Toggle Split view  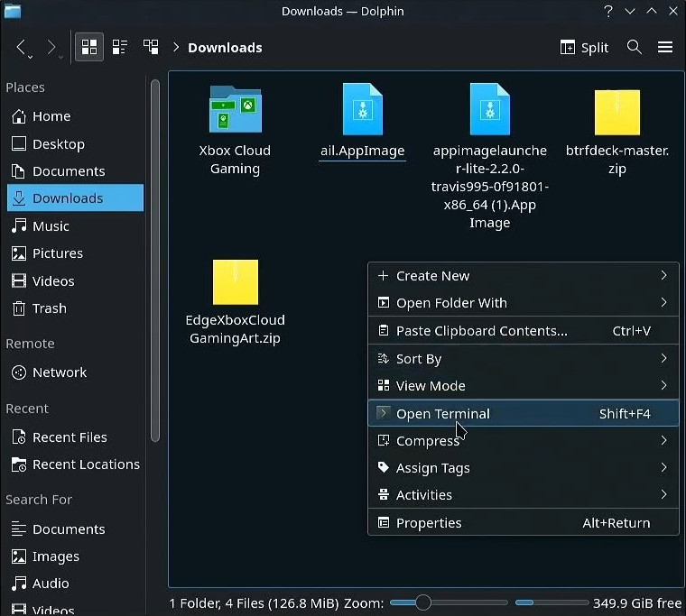click(584, 47)
